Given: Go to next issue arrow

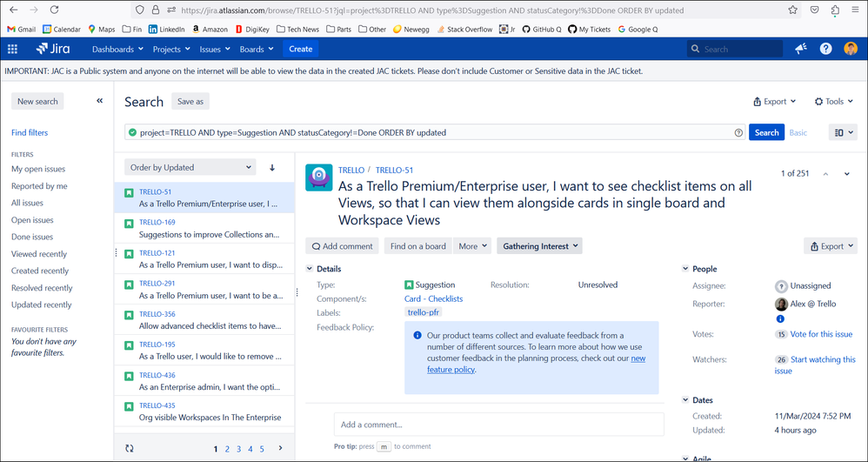Looking at the screenshot, I should (x=846, y=174).
